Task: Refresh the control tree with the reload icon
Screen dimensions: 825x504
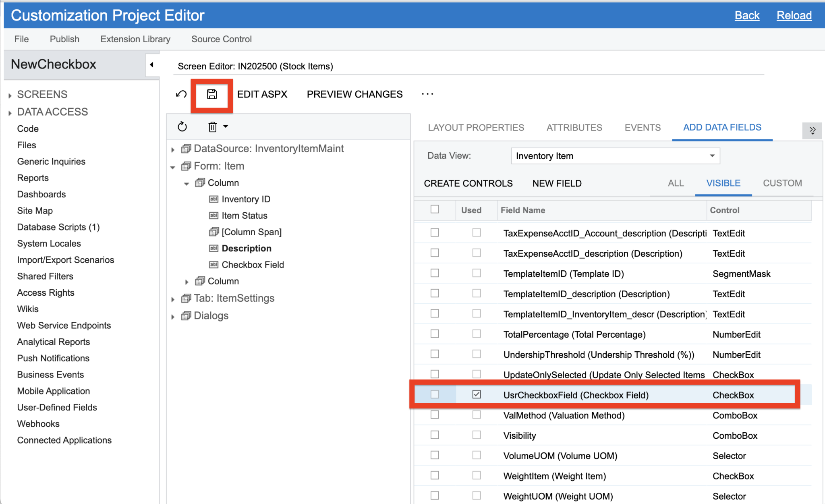Action: [x=182, y=126]
